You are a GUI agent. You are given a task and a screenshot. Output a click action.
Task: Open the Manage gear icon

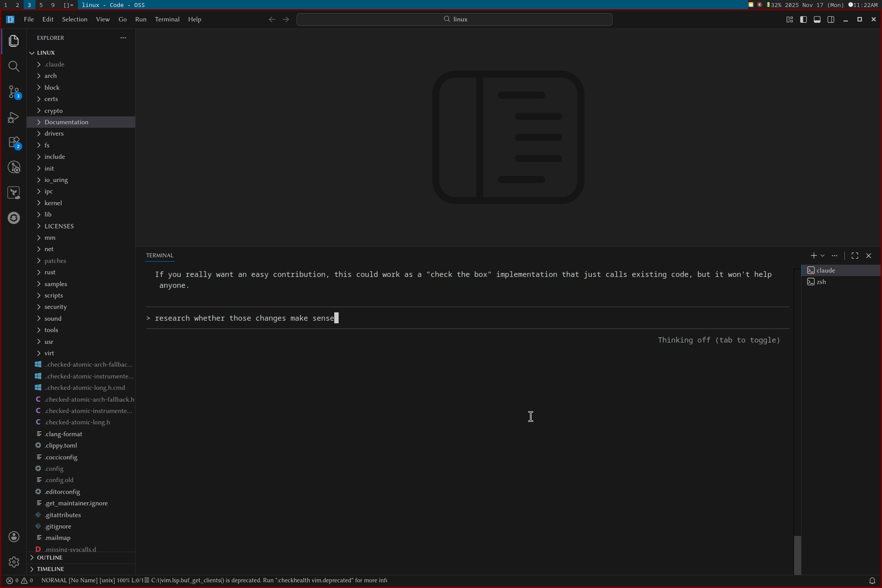point(14,562)
